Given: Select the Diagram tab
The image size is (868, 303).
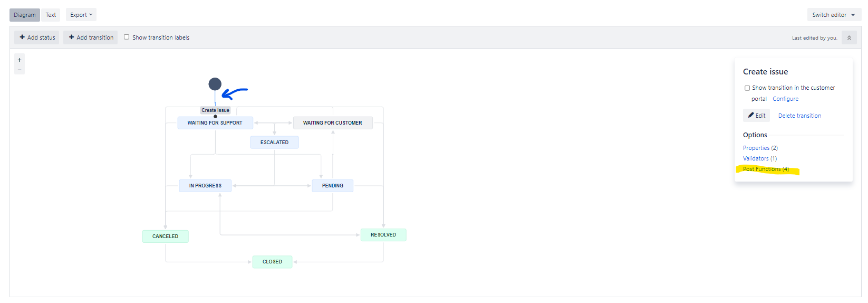Looking at the screenshot, I should pos(25,15).
